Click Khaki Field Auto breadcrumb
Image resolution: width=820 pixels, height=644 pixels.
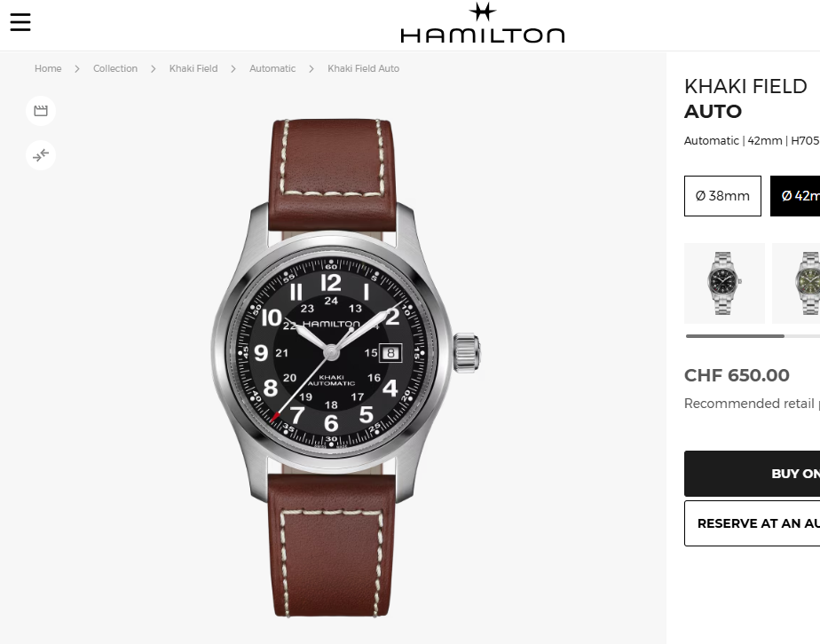point(364,68)
